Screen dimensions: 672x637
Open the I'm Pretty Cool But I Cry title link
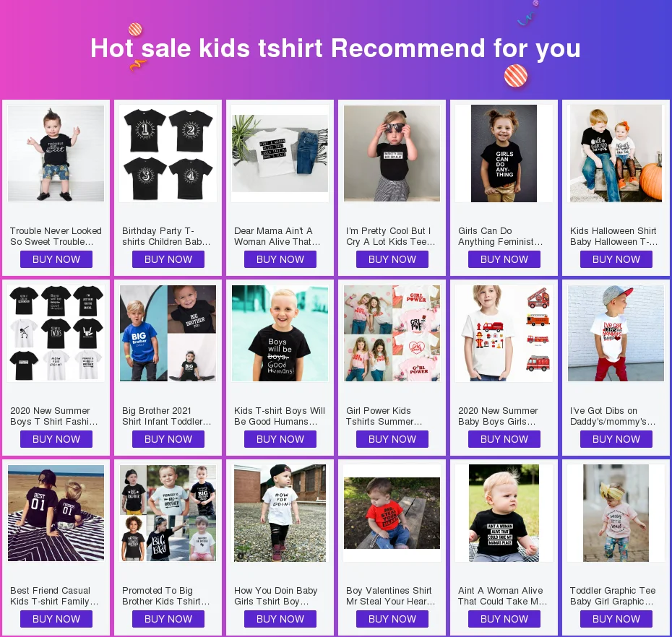(390, 236)
